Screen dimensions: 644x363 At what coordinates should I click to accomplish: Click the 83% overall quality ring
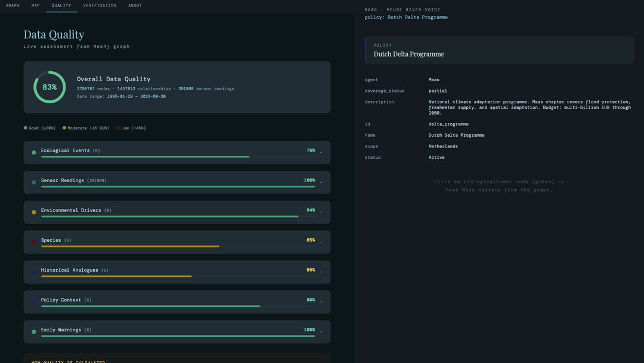(x=49, y=87)
